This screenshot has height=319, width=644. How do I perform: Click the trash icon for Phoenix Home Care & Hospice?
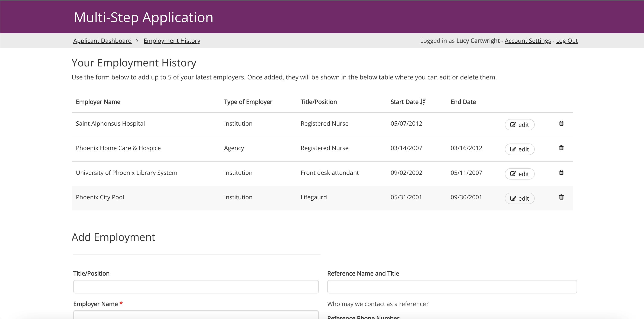(561, 148)
